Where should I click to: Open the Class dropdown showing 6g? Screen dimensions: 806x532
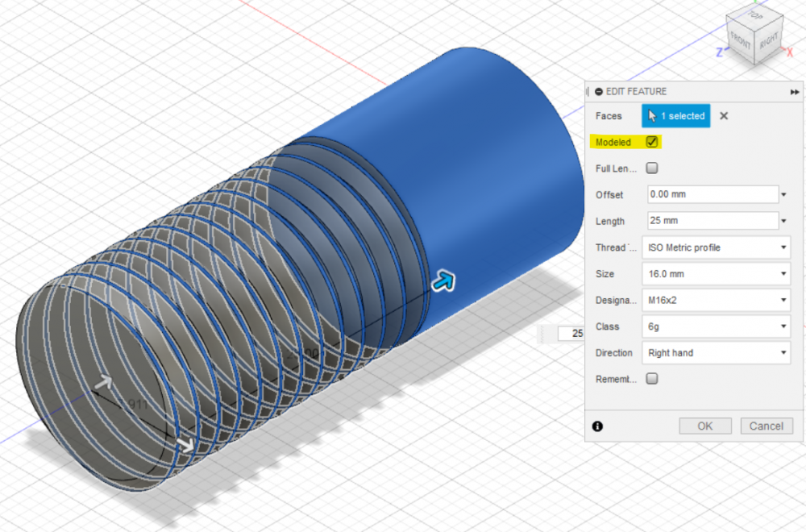click(x=716, y=326)
